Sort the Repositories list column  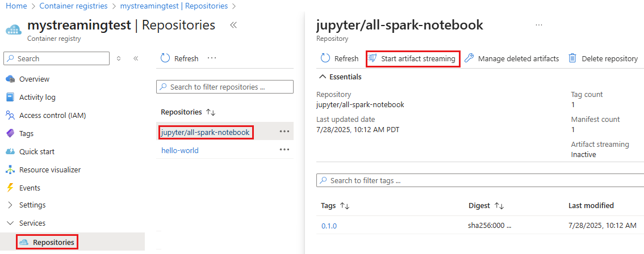point(211,112)
